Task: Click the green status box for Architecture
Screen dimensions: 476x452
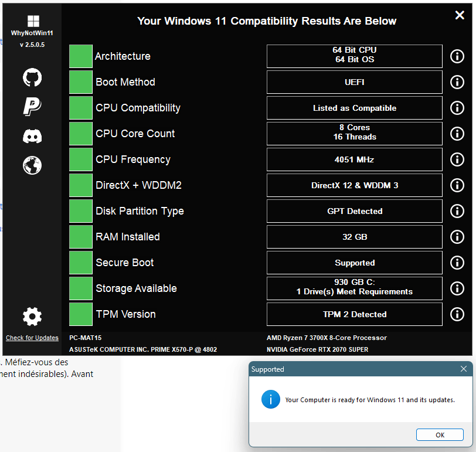Action: [x=81, y=56]
